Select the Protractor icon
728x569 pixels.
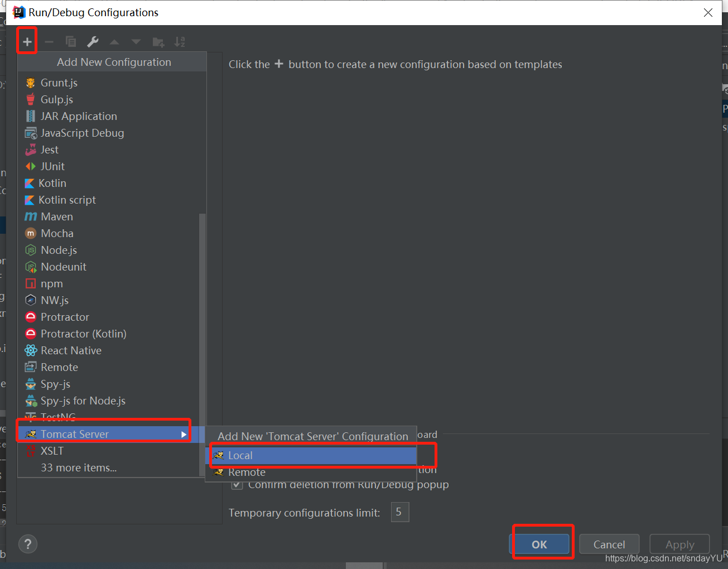[31, 317]
